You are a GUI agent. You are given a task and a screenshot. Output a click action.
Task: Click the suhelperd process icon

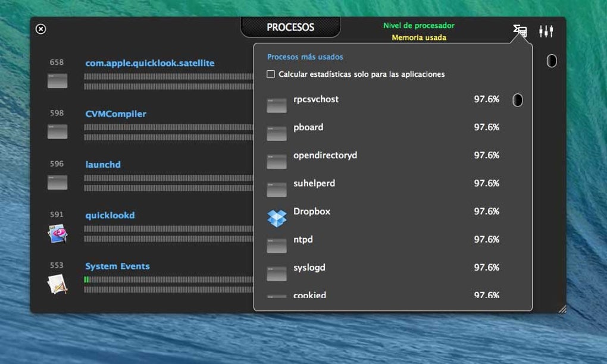[x=277, y=190]
